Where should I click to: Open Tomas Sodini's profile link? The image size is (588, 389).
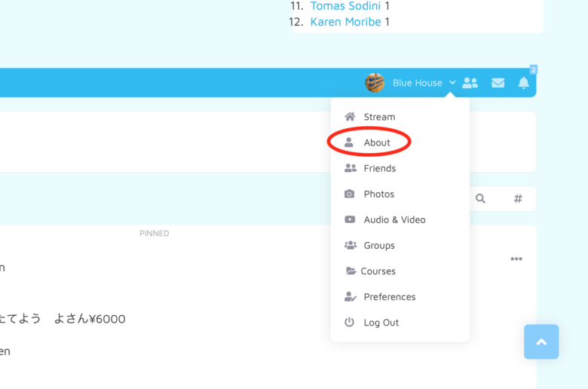point(346,6)
